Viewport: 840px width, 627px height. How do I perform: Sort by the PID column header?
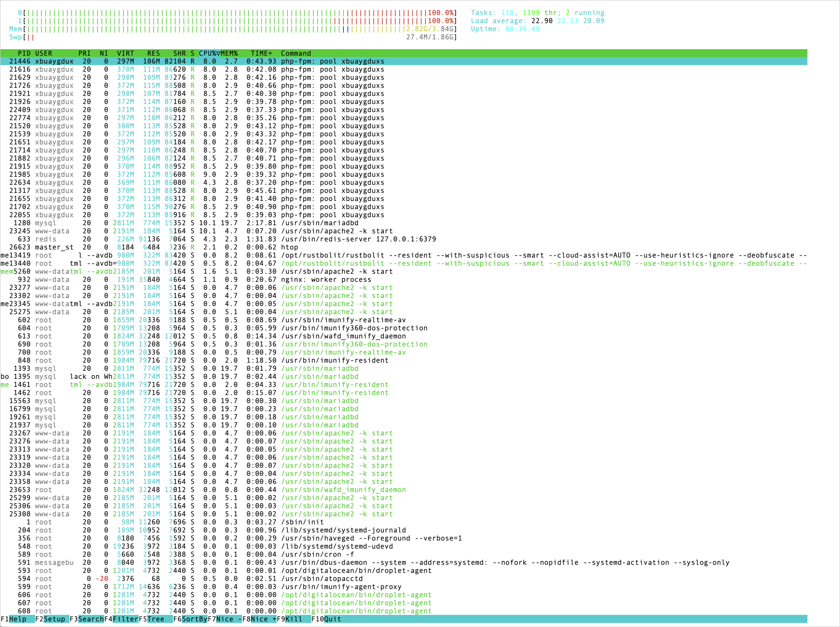click(x=24, y=53)
